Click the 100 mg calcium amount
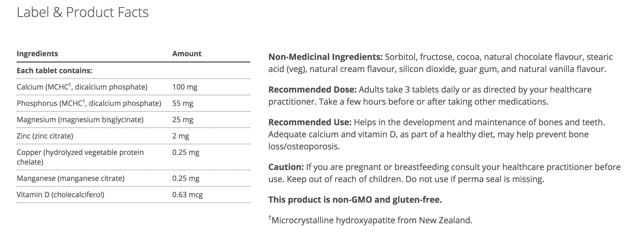The height and width of the screenshot is (239, 644). (x=185, y=87)
